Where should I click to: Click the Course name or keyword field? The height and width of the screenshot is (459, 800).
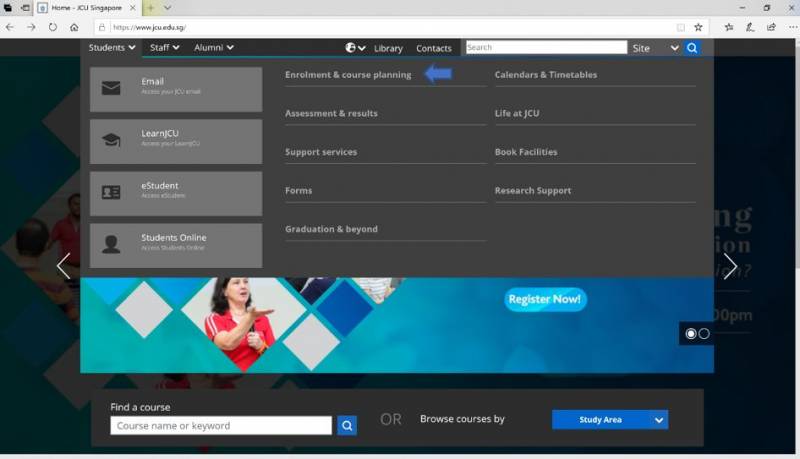221,425
